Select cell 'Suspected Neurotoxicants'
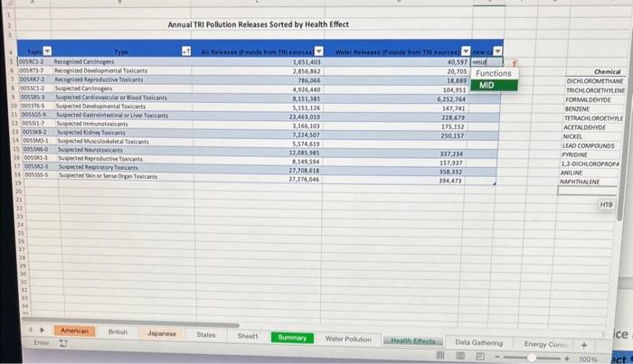The width and height of the screenshot is (633, 364). click(90, 150)
